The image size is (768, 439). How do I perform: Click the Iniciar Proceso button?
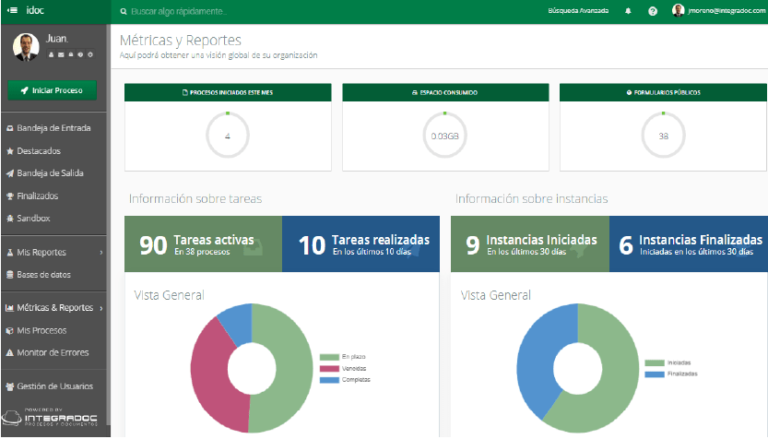click(x=52, y=91)
